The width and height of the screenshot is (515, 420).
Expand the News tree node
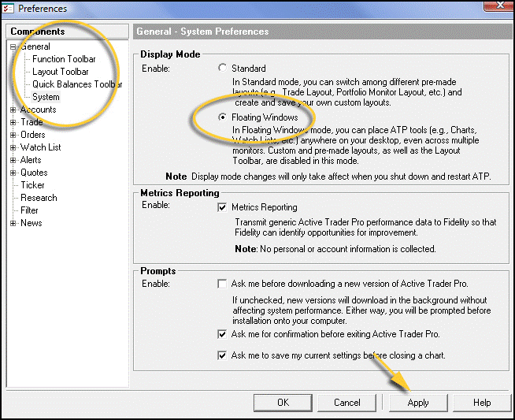[13, 223]
